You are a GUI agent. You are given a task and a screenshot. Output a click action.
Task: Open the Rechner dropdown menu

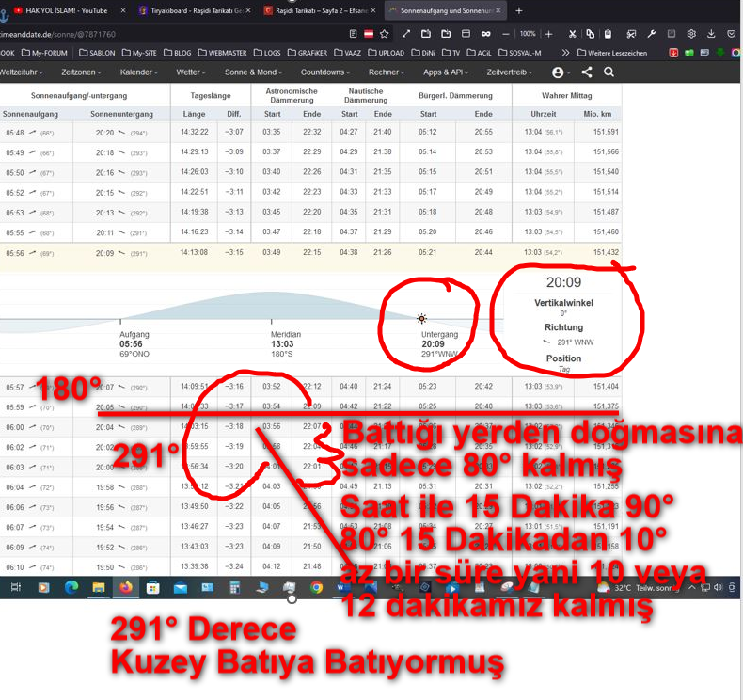(x=387, y=72)
